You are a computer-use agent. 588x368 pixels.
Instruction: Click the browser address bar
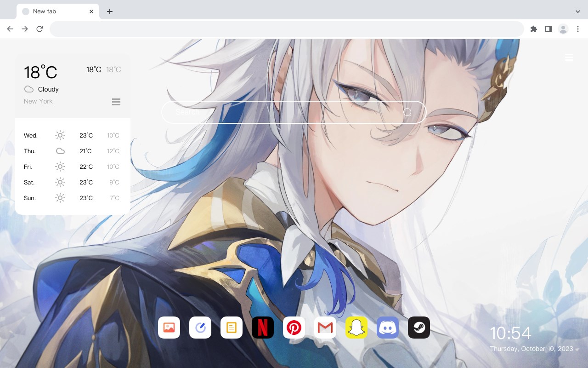coord(287,29)
